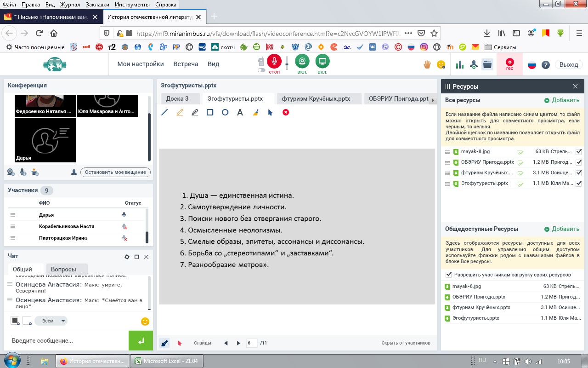Open polls bar chart icon

[x=460, y=65]
